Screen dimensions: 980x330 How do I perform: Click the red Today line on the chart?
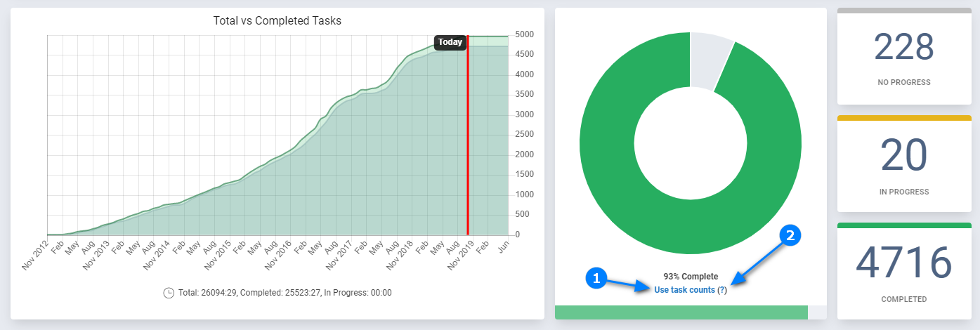[x=468, y=140]
